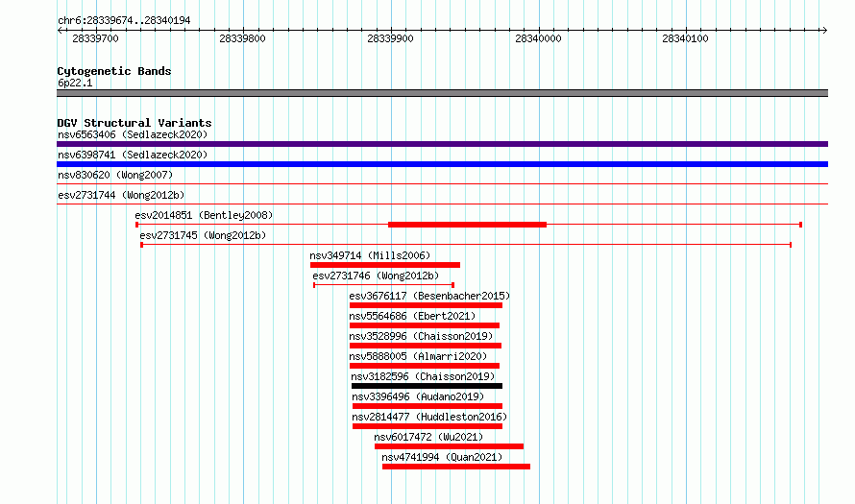Click the 6p22.1 band label
855x504 pixels.
[x=75, y=83]
